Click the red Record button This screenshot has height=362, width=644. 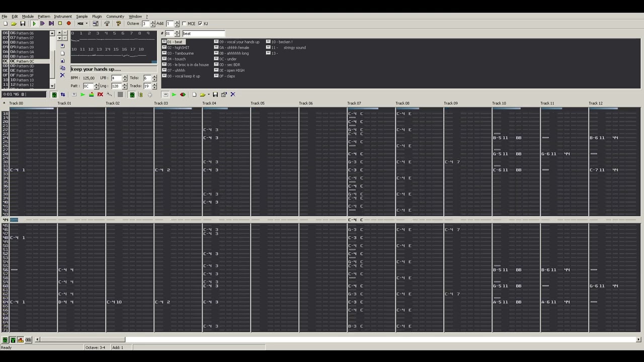tap(69, 23)
